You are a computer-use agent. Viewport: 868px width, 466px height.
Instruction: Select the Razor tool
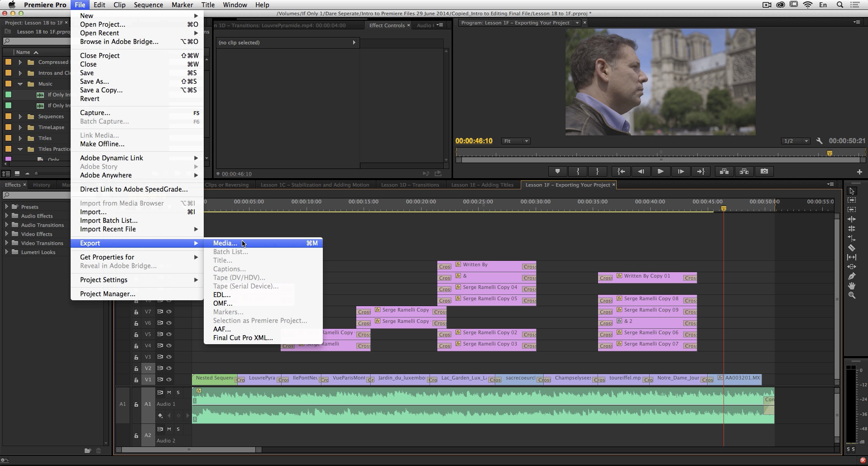pyautogui.click(x=852, y=248)
